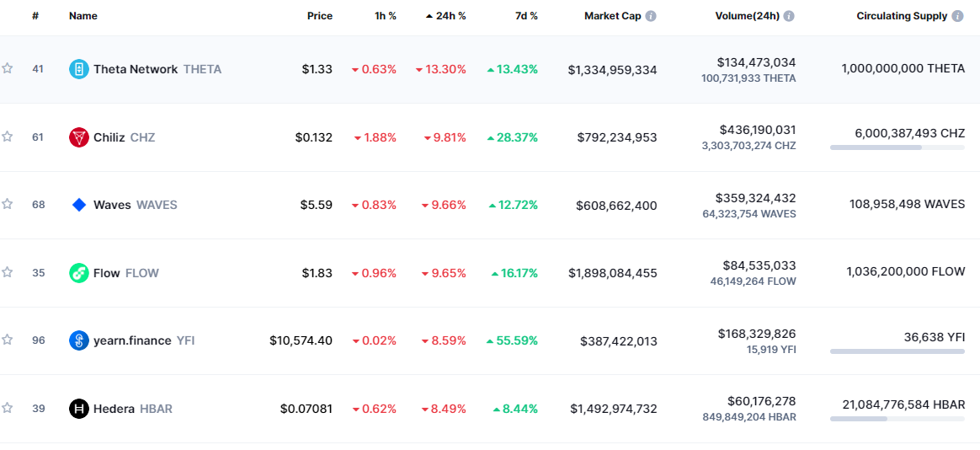Click the Hedera black H logo
980x450 pixels.
(79, 409)
